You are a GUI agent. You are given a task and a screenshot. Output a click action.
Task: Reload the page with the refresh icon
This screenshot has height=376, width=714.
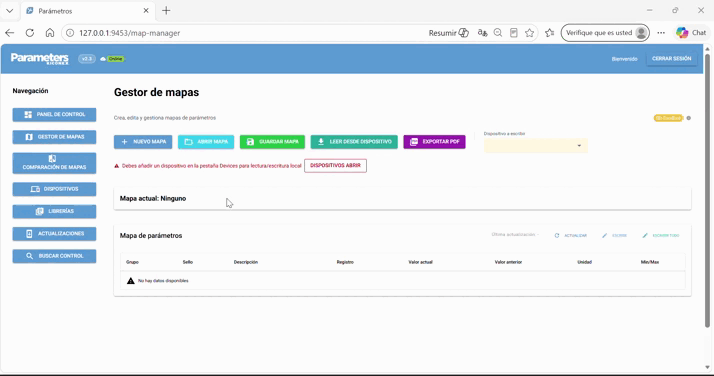tap(30, 33)
